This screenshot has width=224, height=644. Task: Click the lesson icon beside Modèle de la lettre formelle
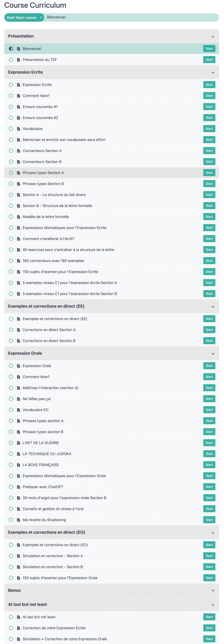(x=18, y=217)
